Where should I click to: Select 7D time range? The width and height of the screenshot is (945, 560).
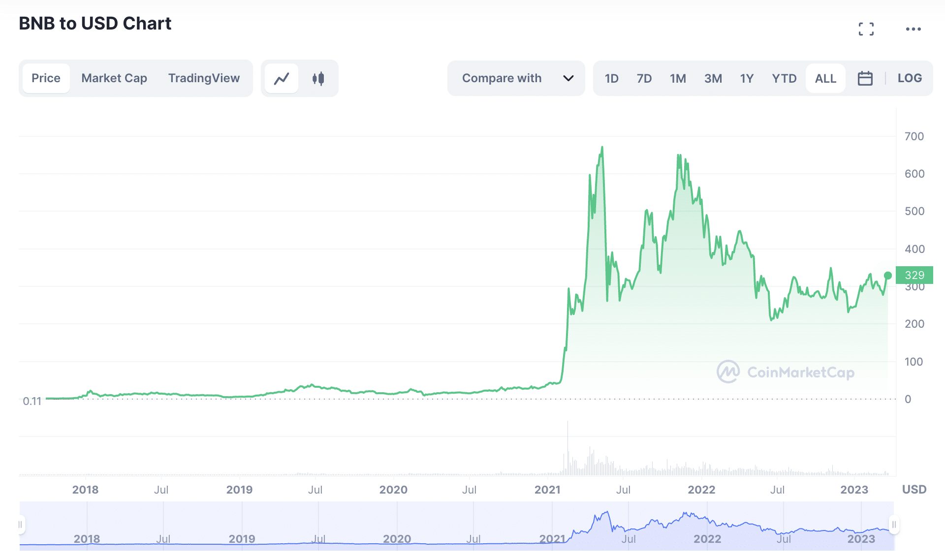[x=644, y=79]
